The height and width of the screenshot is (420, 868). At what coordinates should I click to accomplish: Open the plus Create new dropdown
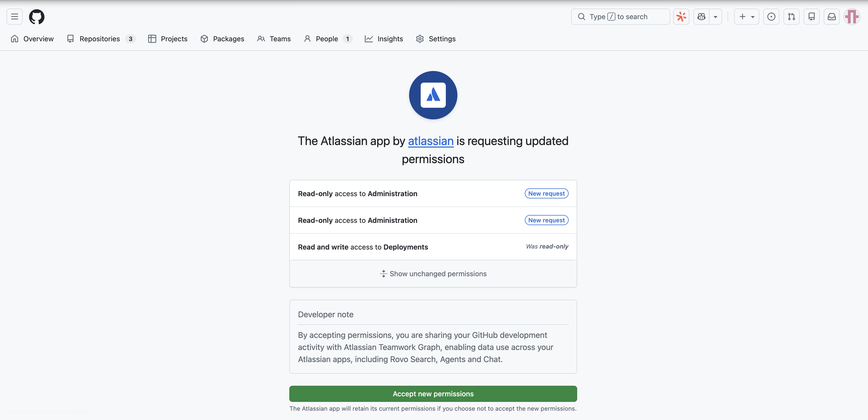tap(746, 17)
